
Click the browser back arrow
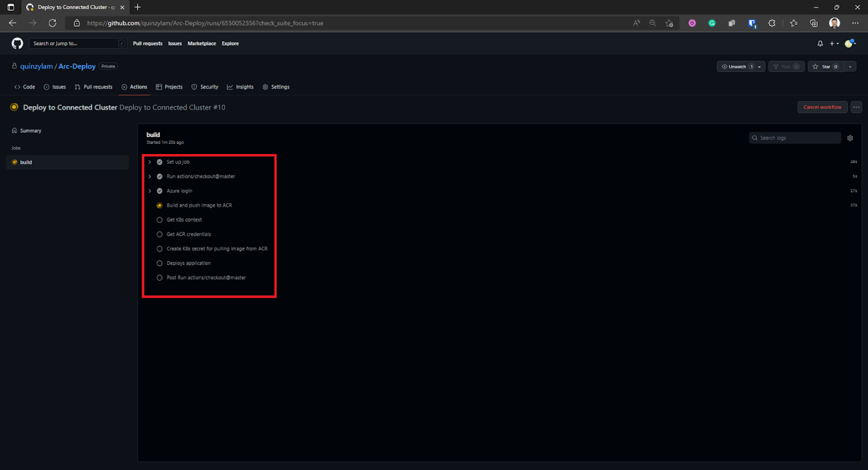pyautogui.click(x=13, y=23)
